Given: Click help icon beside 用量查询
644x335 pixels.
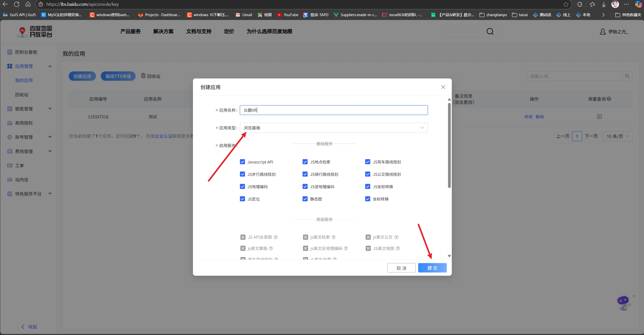Looking at the screenshot, I should 609,99.
